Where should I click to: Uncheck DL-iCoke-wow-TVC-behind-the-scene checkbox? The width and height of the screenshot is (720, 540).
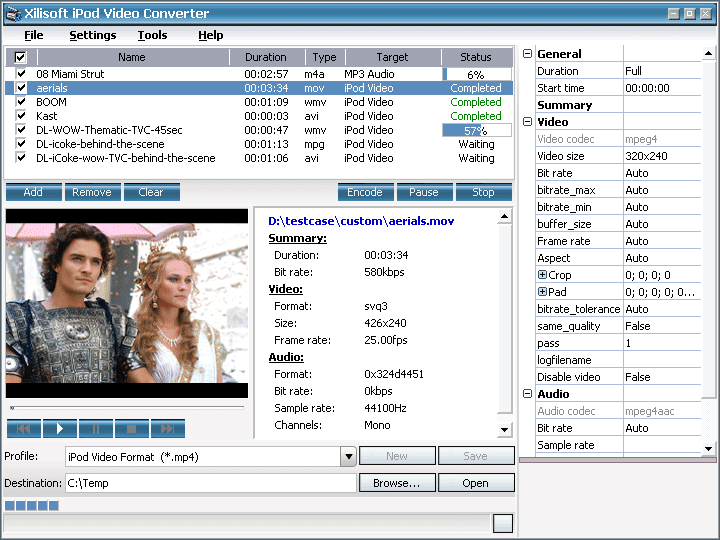(21, 158)
